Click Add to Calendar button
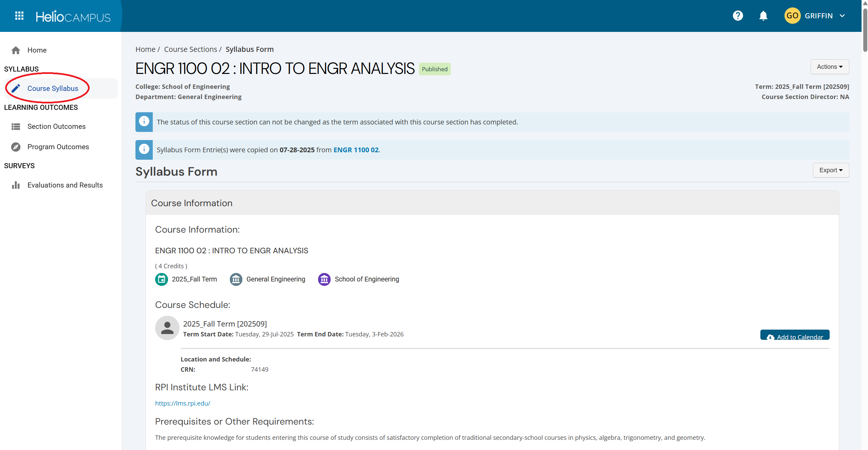This screenshot has height=450, width=868. 795,335
